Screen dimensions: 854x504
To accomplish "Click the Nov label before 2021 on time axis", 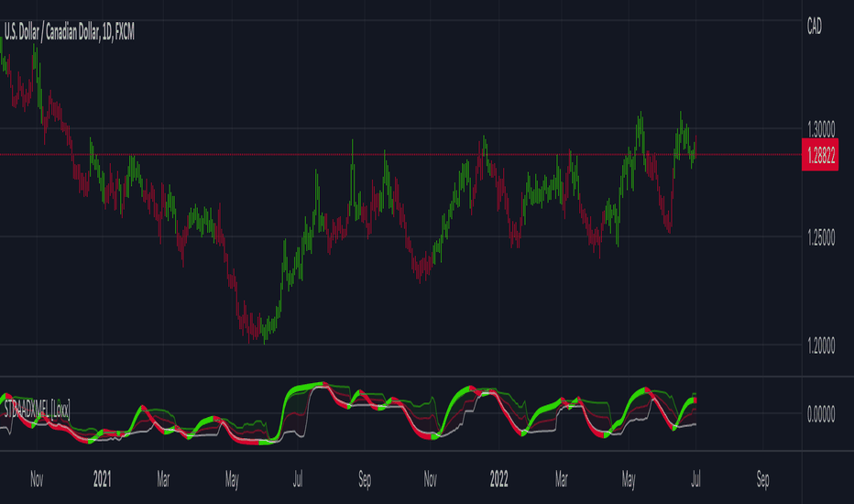I will pyautogui.click(x=37, y=479).
